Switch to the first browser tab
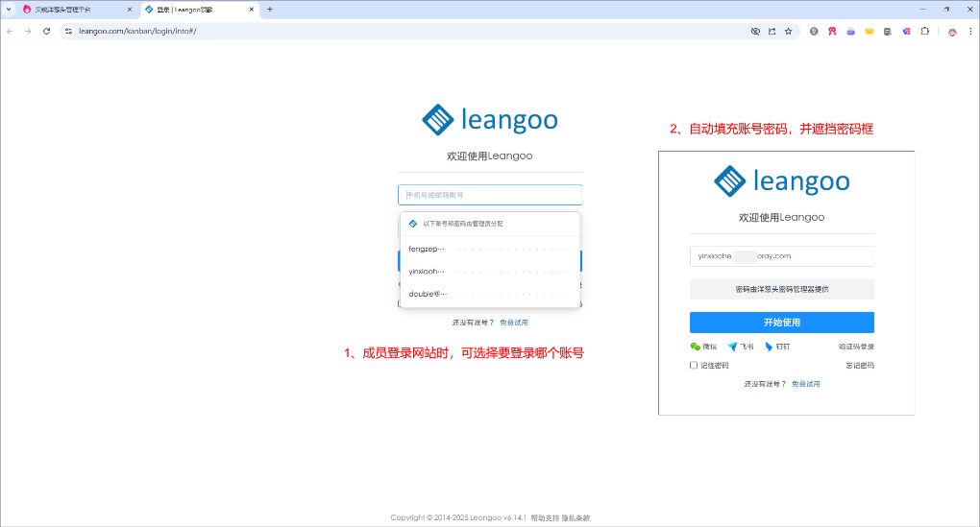This screenshot has width=980, height=527. [72, 9]
